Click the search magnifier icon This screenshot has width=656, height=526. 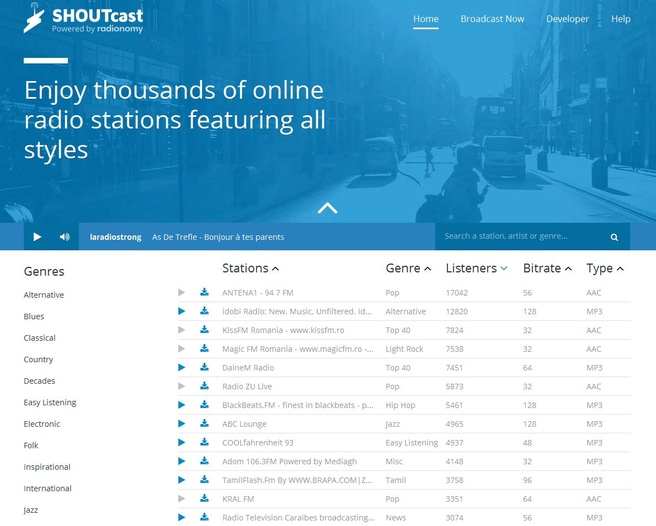tap(614, 237)
